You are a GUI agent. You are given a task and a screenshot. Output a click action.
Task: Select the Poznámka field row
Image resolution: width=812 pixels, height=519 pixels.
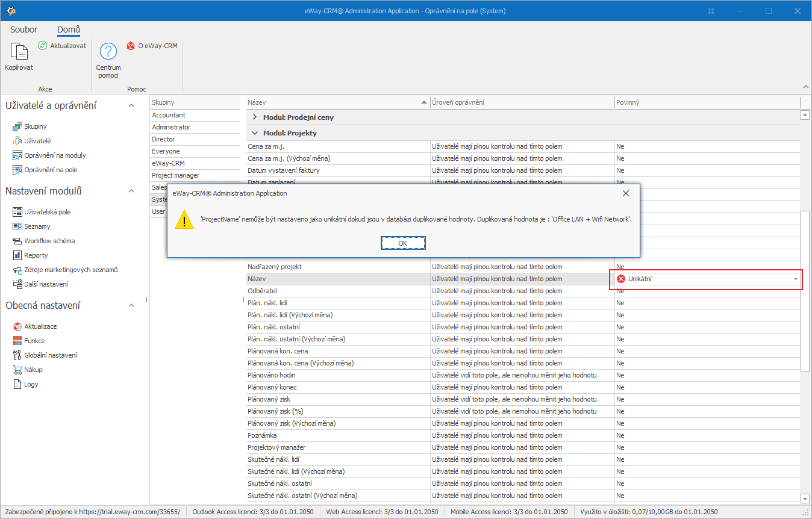pos(523,435)
